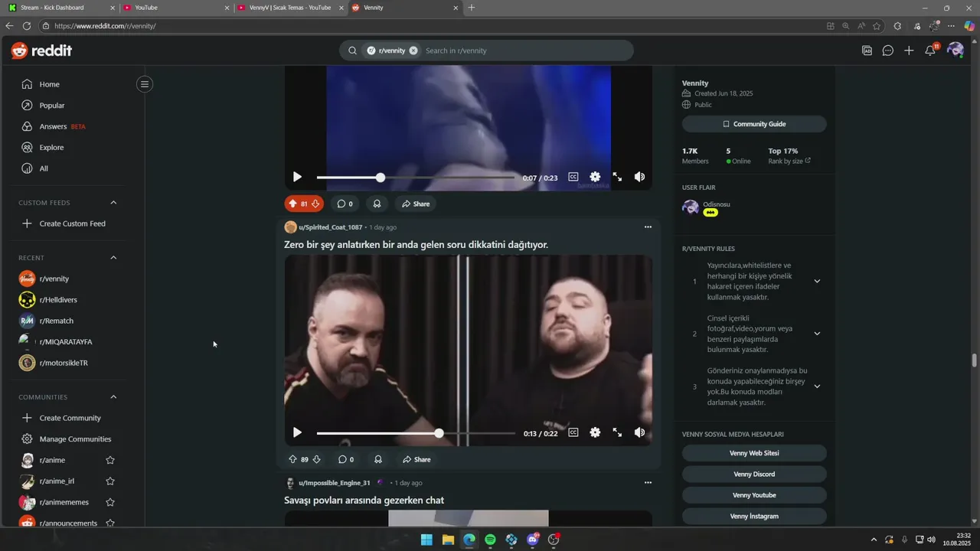
Task: Open Venny Discord link
Action: coord(754,474)
